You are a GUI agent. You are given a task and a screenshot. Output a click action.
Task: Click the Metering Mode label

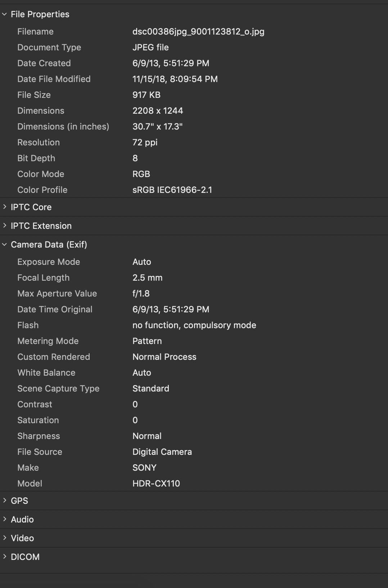(48, 341)
